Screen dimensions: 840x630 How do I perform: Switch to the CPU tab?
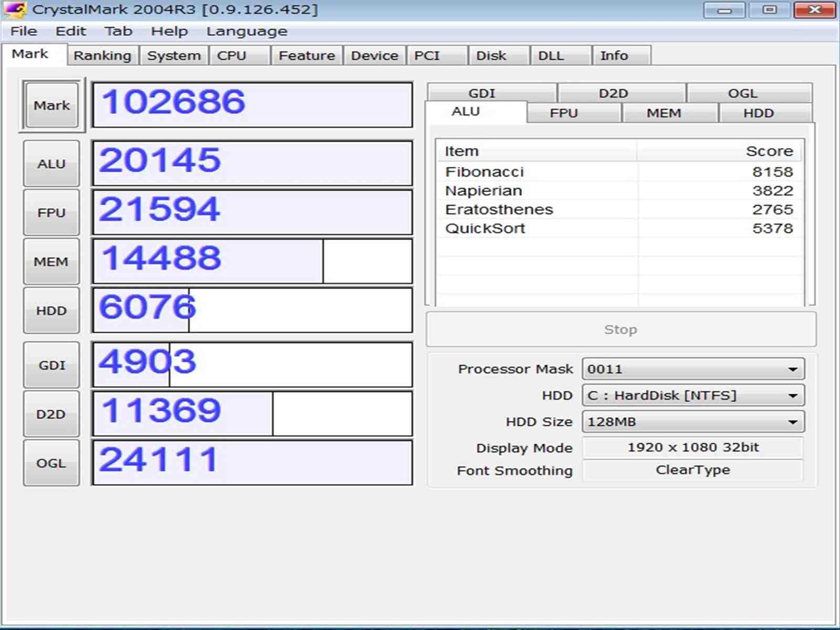tap(232, 56)
